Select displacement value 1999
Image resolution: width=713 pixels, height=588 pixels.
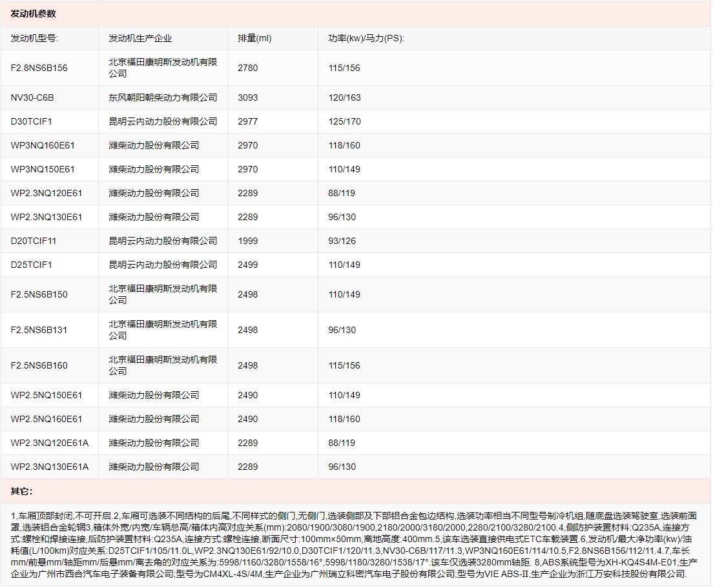pos(248,241)
